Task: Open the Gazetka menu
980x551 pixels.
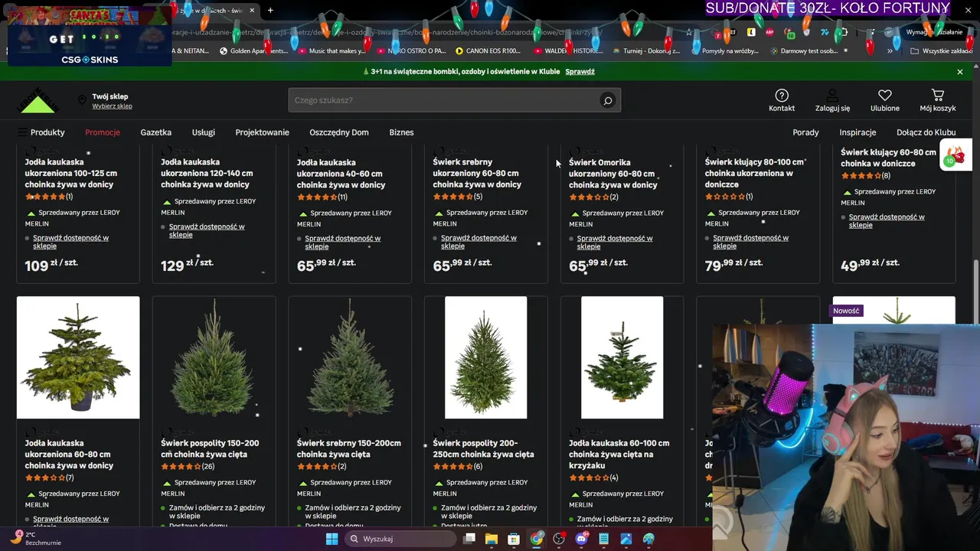Action: coord(155,132)
